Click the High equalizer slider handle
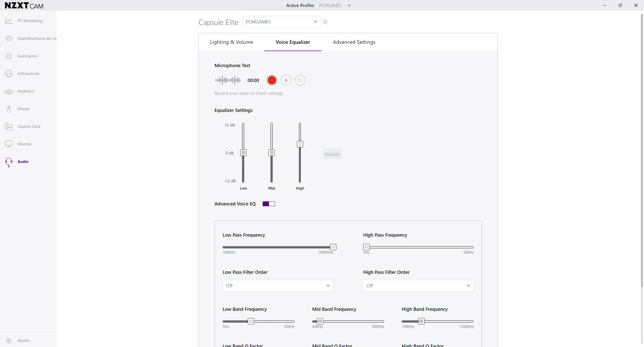The width and height of the screenshot is (644, 347). click(300, 144)
